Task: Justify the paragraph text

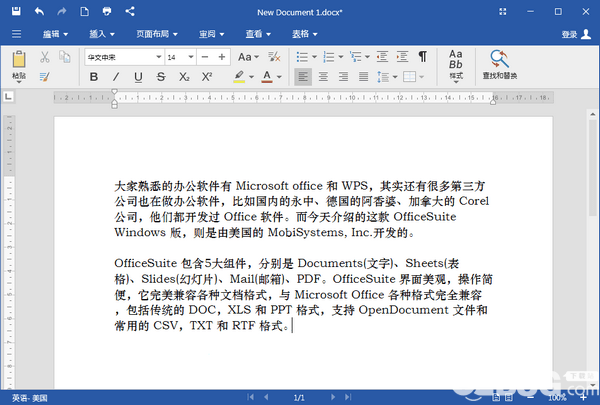Action: pos(364,77)
